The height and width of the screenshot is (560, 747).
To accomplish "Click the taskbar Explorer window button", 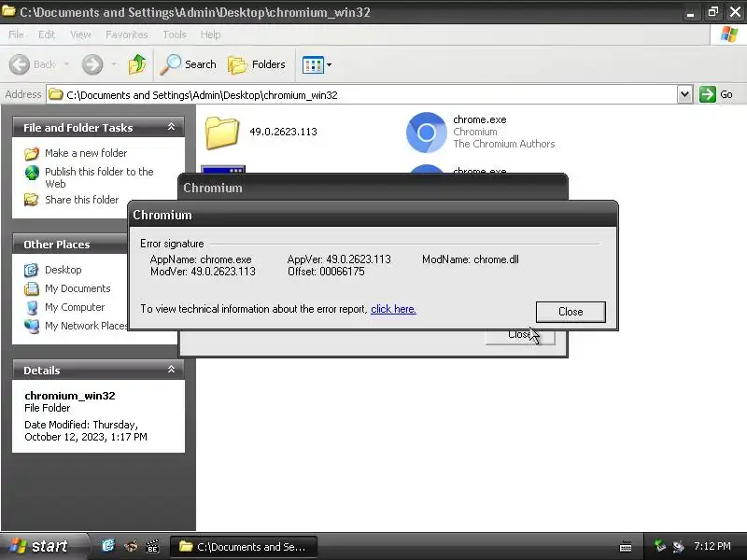I will (244, 547).
